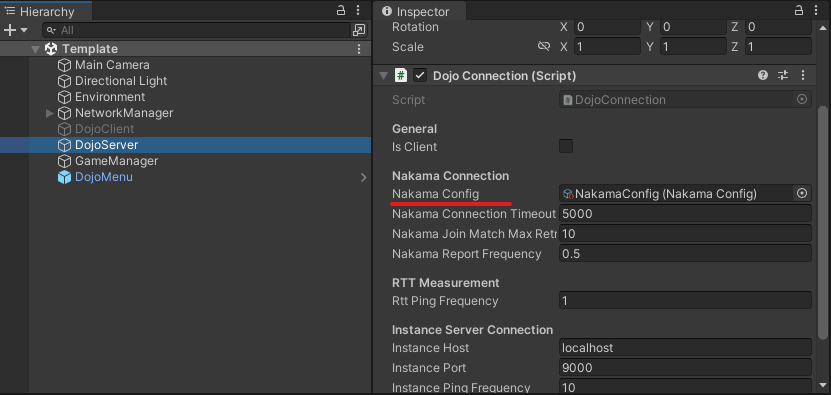
Task: Click the Hierarchy panel lock icon
Action: [x=341, y=10]
